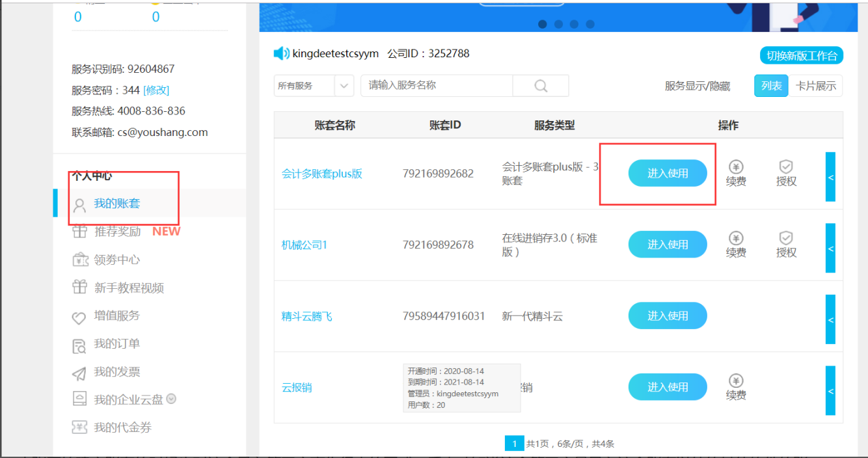This screenshot has height=458, width=868.
Task: Switch to 卡片展示 view
Action: coord(816,86)
